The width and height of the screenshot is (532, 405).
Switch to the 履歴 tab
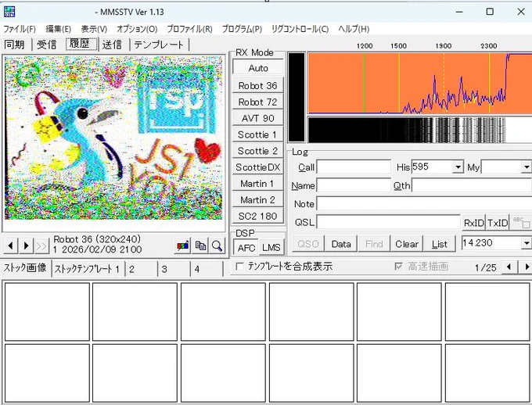pyautogui.click(x=80, y=44)
